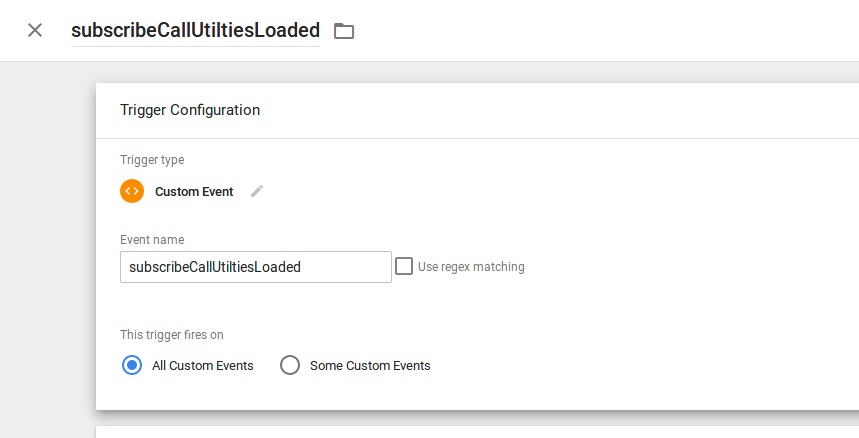The height and width of the screenshot is (438, 859).
Task: Click the 'Trigger type' label
Action: click(x=152, y=160)
